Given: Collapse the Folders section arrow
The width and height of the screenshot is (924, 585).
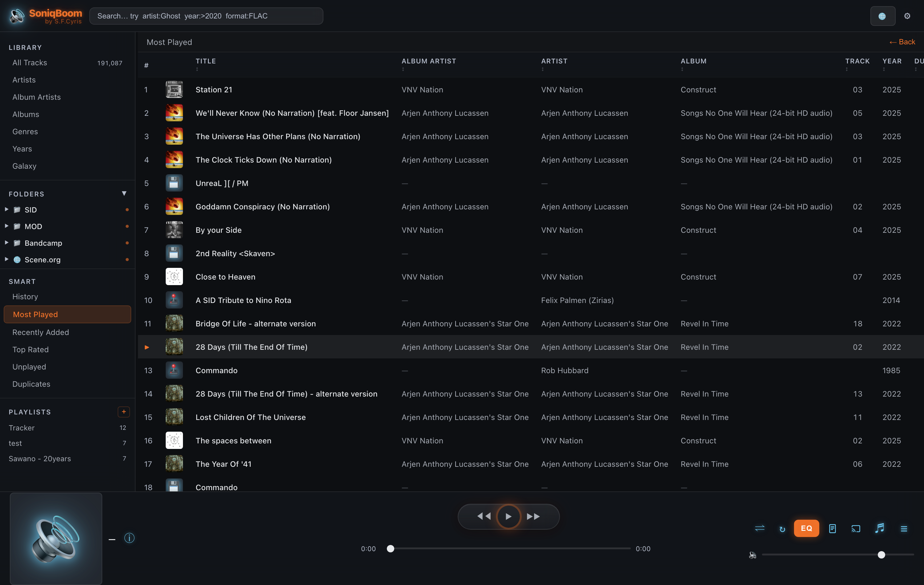Looking at the screenshot, I should click(124, 193).
